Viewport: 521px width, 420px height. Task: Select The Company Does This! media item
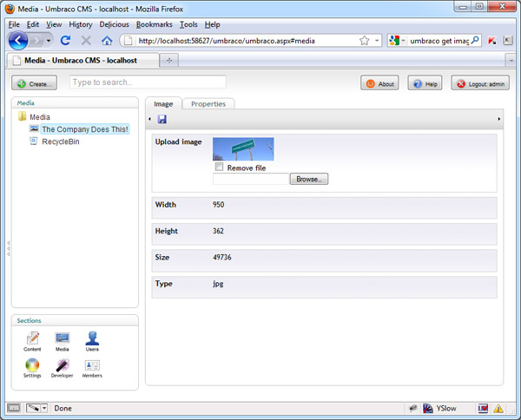point(85,129)
